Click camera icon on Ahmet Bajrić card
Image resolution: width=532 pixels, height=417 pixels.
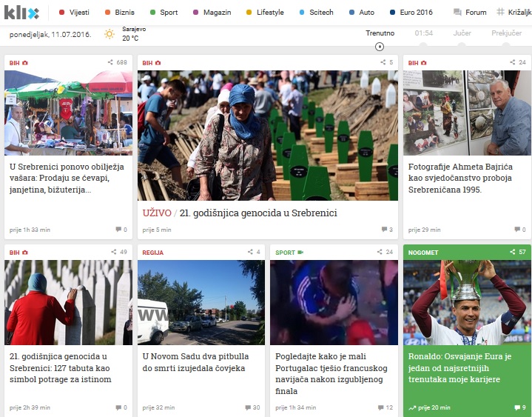424,63
